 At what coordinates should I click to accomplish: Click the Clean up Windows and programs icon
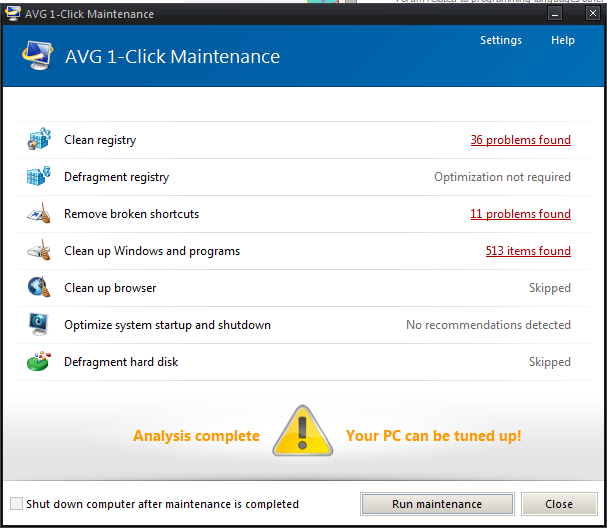[39, 250]
